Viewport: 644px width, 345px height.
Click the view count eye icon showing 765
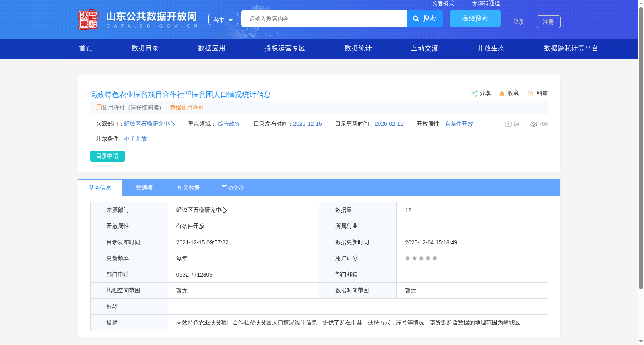pyautogui.click(x=534, y=124)
